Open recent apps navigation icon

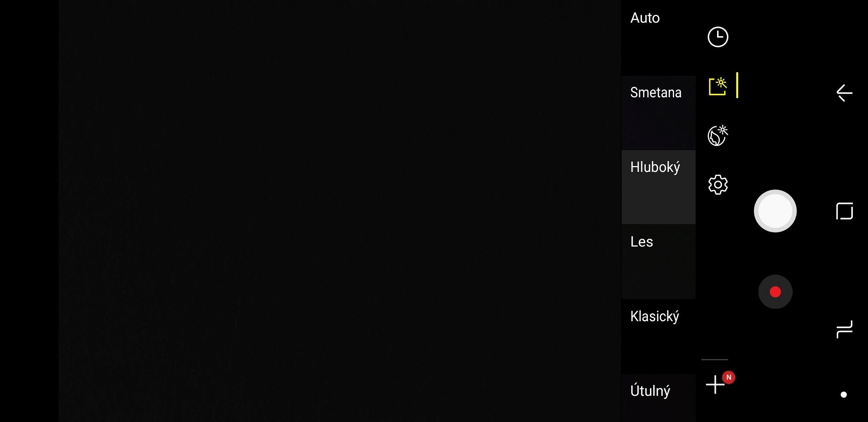tap(845, 329)
